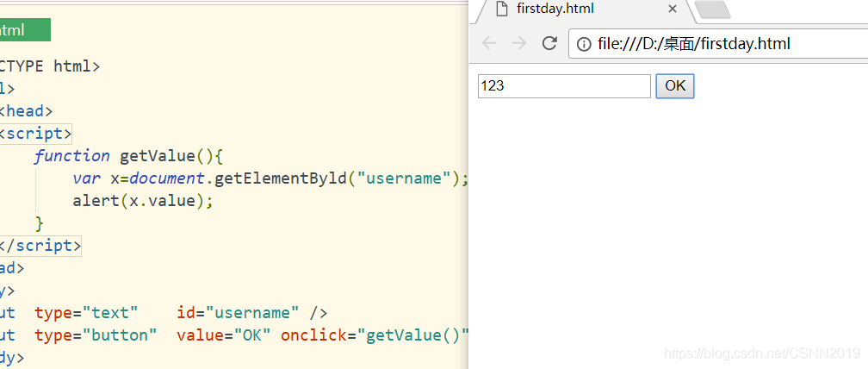Close the firstday.html tab
Screen dimensions: 868x369
click(672, 9)
